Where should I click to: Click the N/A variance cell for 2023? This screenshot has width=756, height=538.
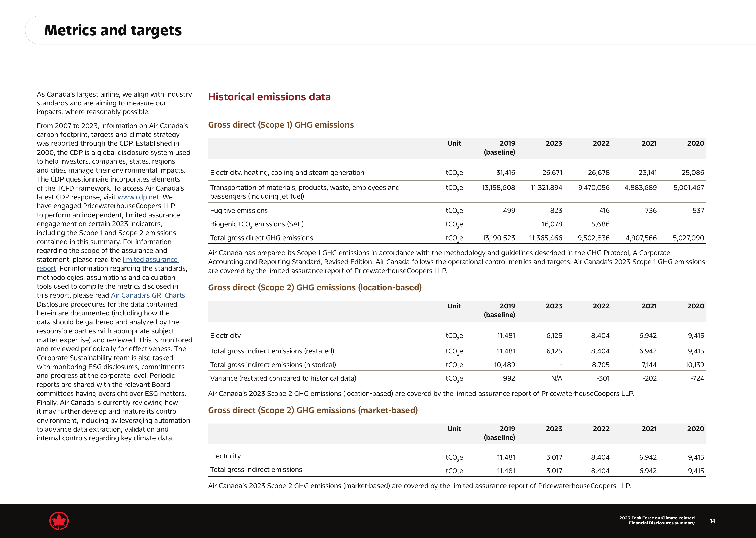557,378
